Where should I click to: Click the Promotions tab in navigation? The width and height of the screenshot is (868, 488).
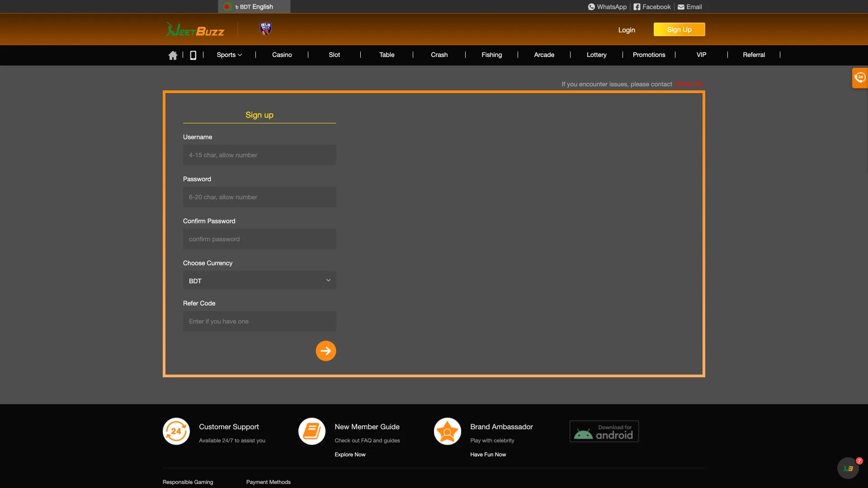tap(649, 54)
